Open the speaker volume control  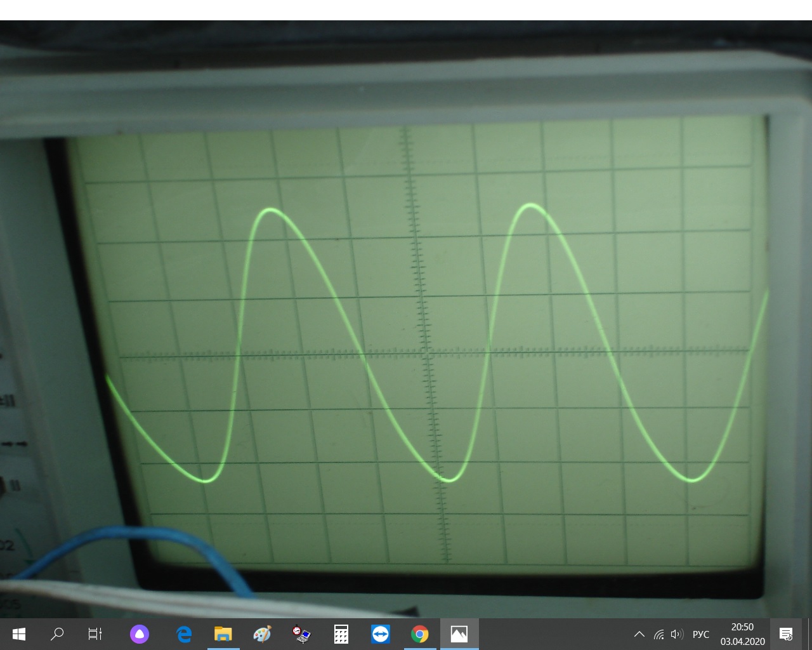click(677, 634)
